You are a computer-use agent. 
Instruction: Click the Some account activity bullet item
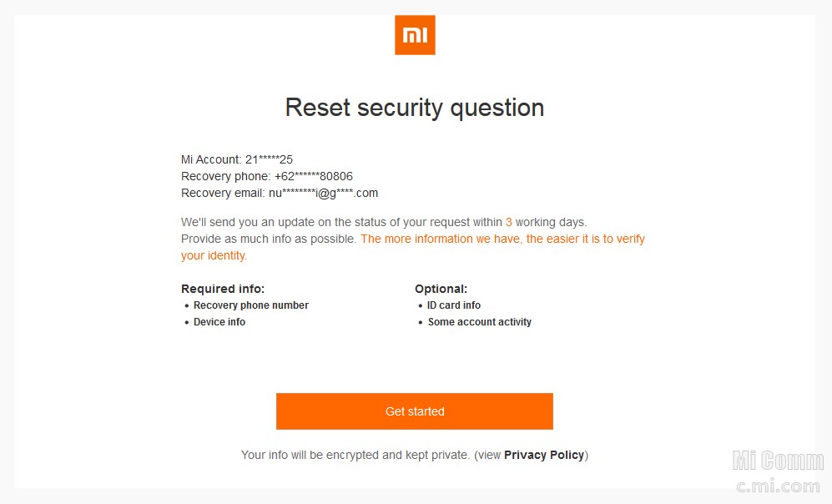point(480,321)
